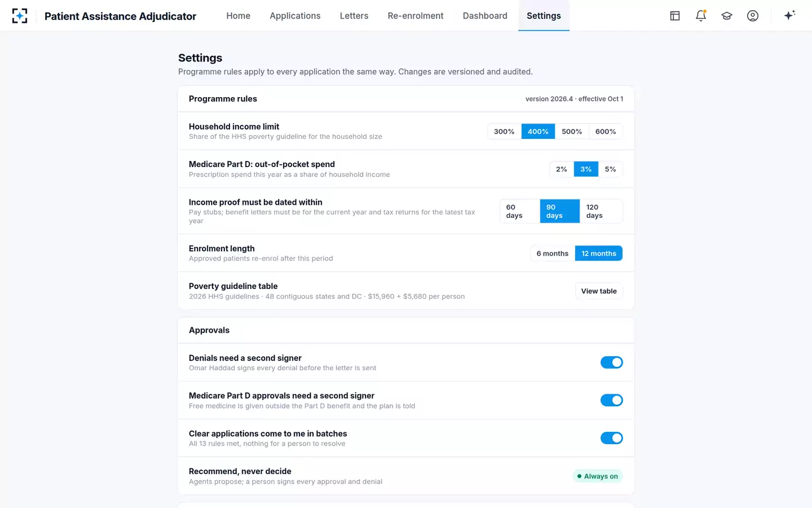The height and width of the screenshot is (508, 812).
Task: Open the layout panel icon
Action: pyautogui.click(x=675, y=16)
